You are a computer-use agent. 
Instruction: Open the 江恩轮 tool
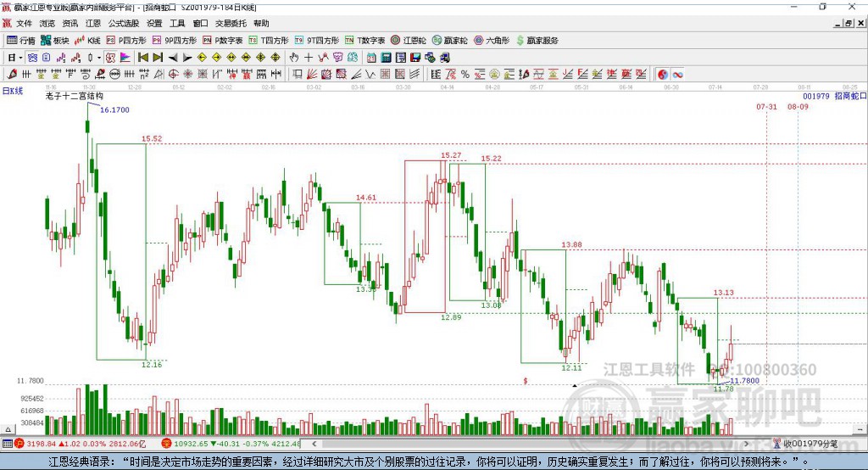click(409, 41)
